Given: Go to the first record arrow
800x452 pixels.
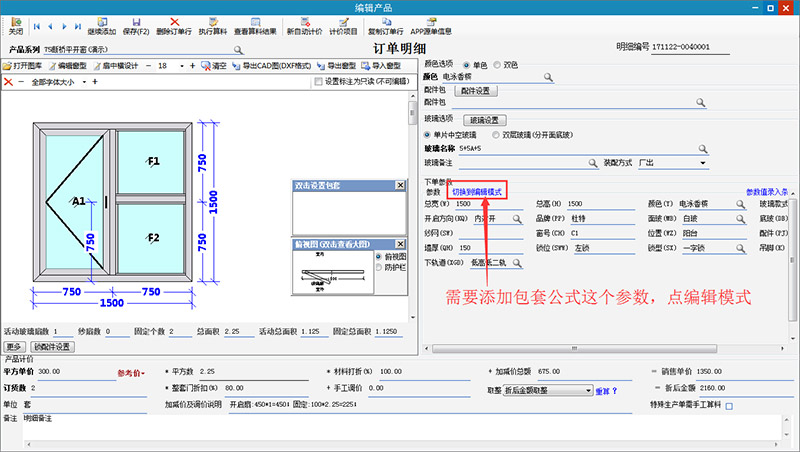Looking at the screenshot, I should pyautogui.click(x=37, y=27).
